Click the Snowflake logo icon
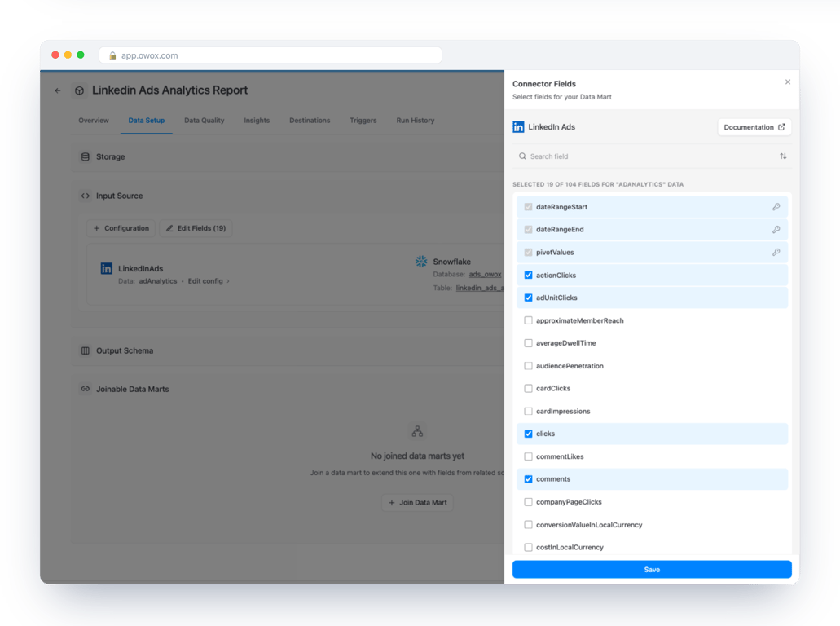 click(x=421, y=262)
